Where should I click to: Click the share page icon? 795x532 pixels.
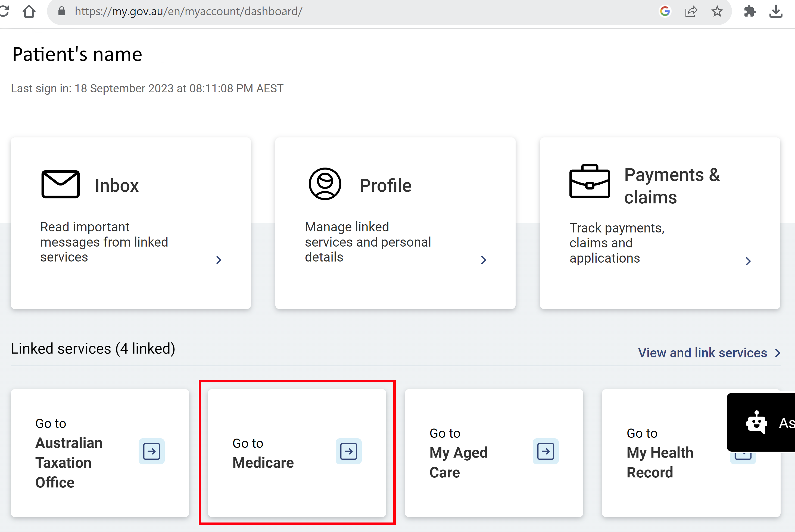pos(691,11)
